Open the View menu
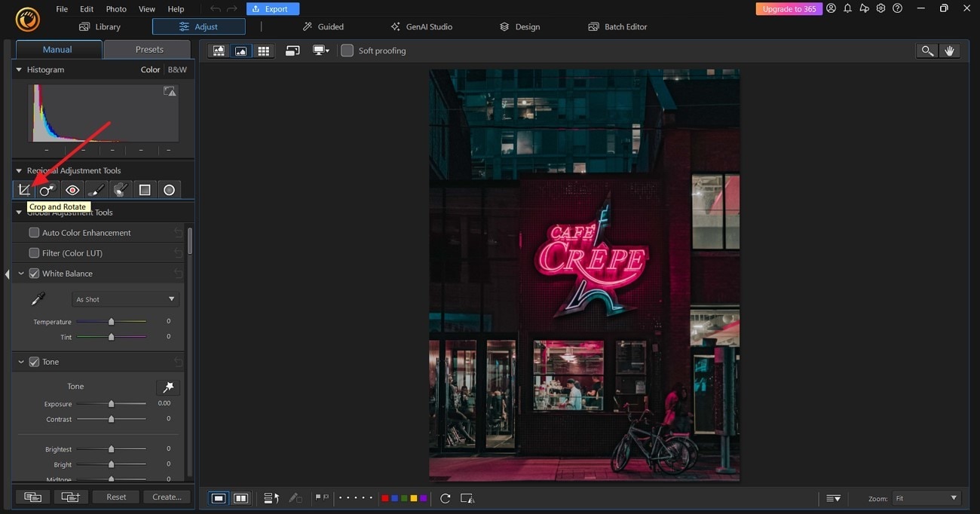 [x=147, y=9]
